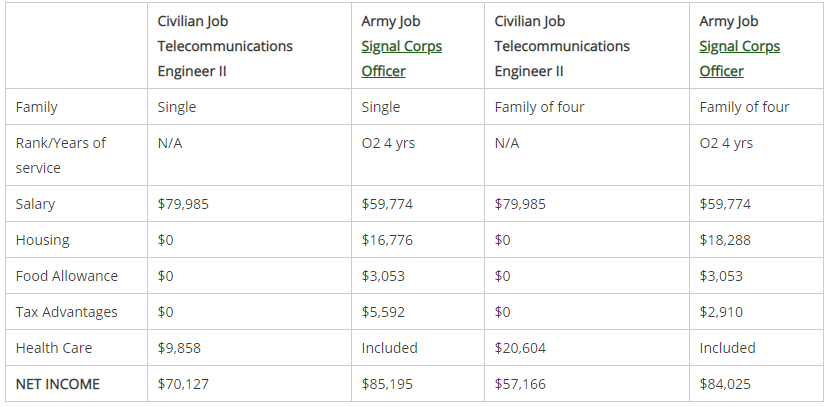Click the $57,166 net income value
The height and width of the screenshot is (407, 829).
coord(521,384)
